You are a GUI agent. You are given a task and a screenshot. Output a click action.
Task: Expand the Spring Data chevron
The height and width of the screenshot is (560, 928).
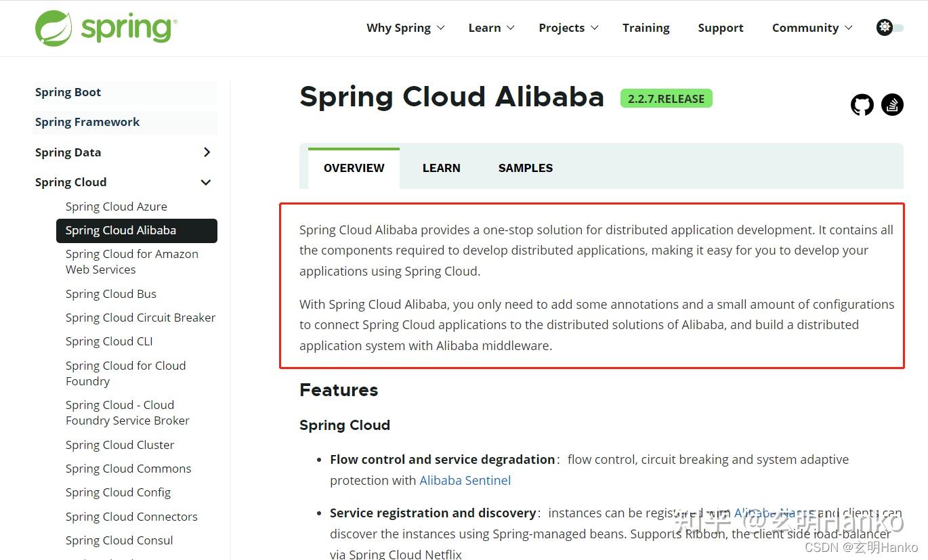(x=207, y=152)
